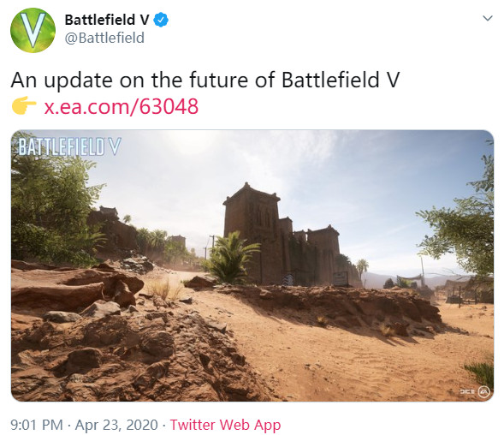Screen dimensions: 504x435
Task: Click the Apr 23, 2020 date
Action: click(116, 425)
